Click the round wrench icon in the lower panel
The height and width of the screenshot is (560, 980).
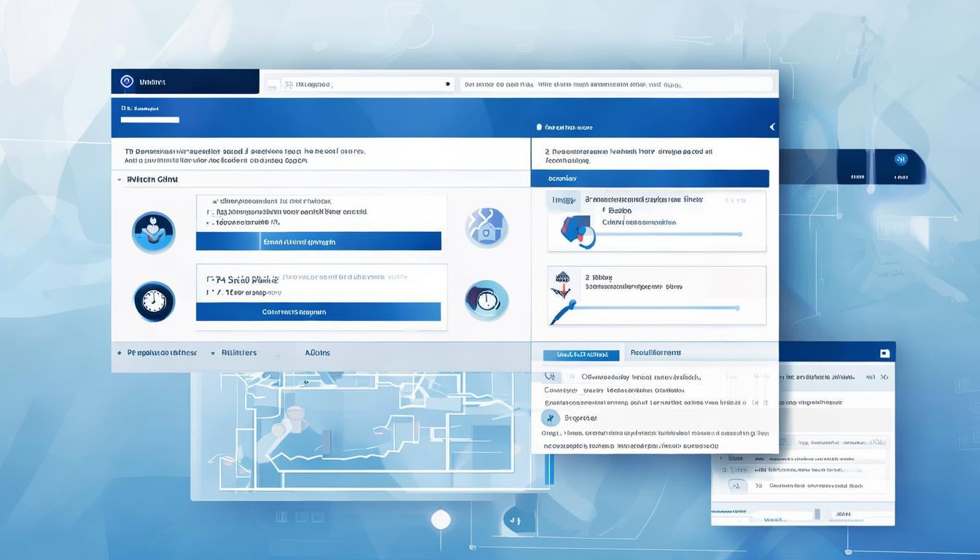[551, 418]
